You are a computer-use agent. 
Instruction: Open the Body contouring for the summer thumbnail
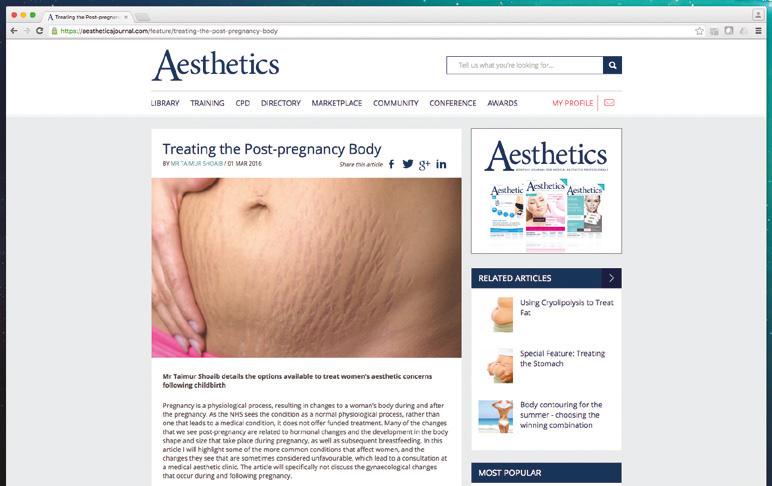point(496,417)
